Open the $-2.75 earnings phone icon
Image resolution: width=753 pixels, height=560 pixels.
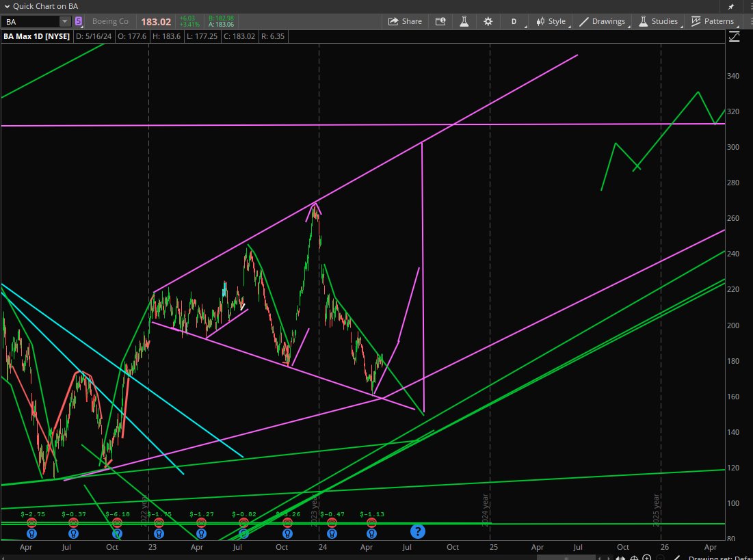click(31, 522)
